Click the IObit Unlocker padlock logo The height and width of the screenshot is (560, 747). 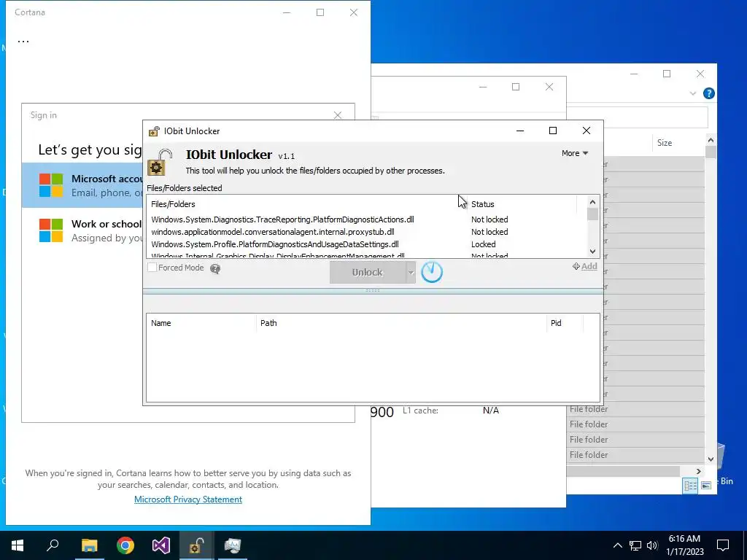point(160,163)
